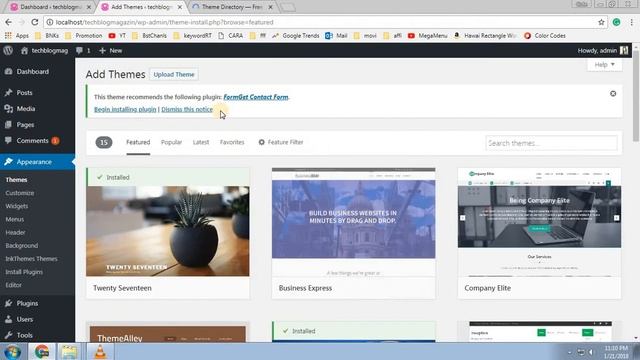Screen dimensions: 640x360
Task: Open the Mail bookmark
Action: 336,36
